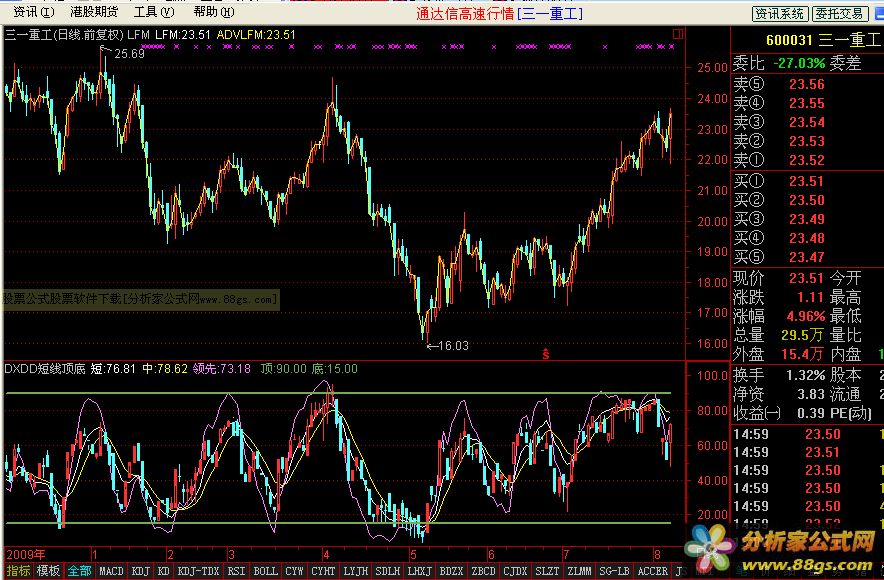This screenshot has width=884, height=580.
Task: Switch to the CYHT indicator tab
Action: coord(323,571)
